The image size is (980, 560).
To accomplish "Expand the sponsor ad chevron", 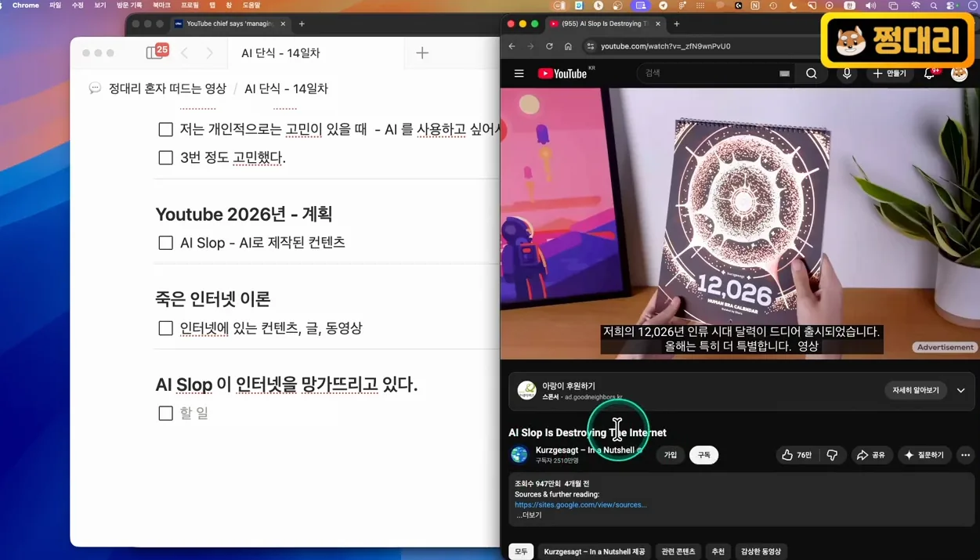I will tap(960, 390).
